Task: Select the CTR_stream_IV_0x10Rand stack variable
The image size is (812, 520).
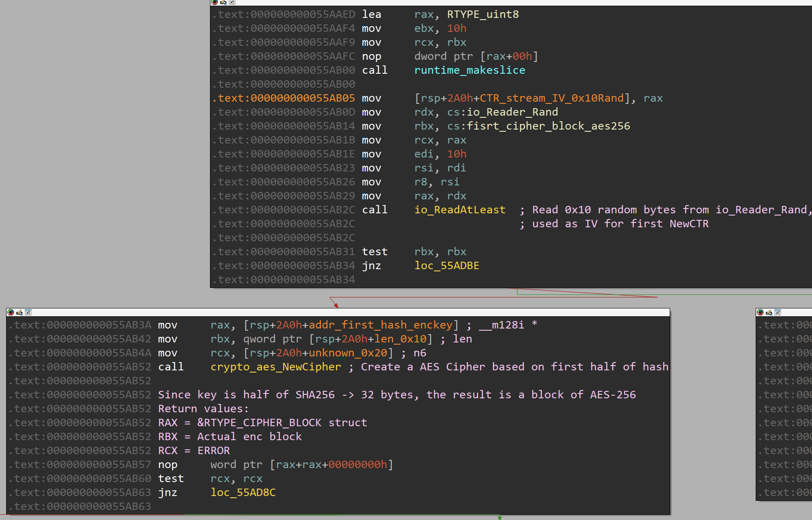Action: pyautogui.click(x=552, y=98)
